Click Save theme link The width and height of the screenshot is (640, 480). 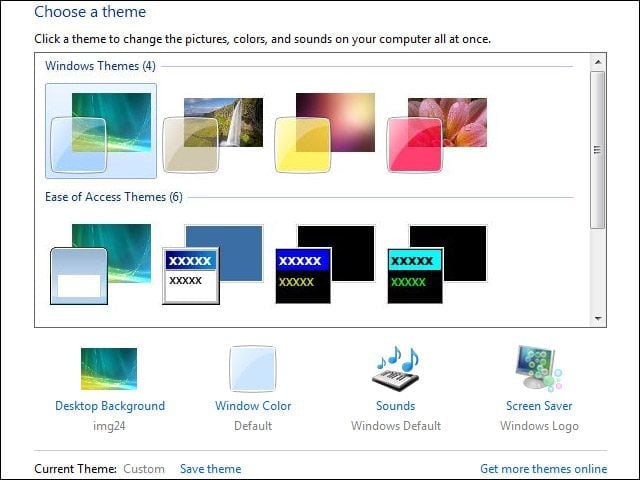coord(210,469)
